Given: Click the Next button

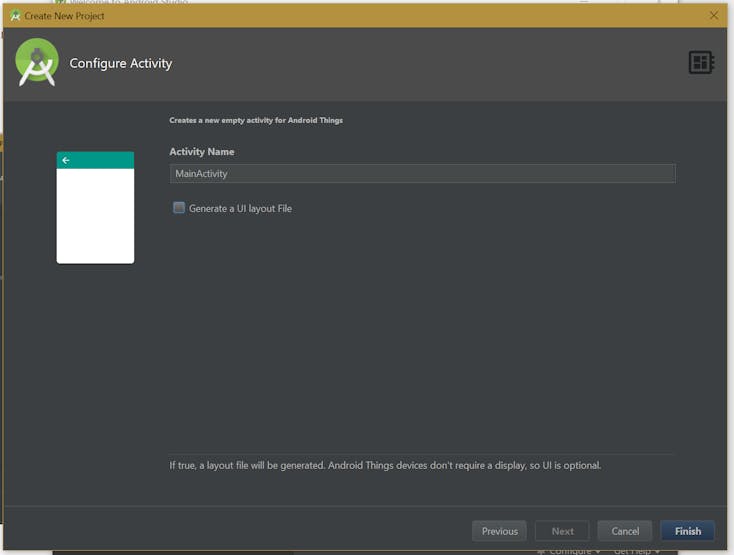Looking at the screenshot, I should pyautogui.click(x=562, y=531).
